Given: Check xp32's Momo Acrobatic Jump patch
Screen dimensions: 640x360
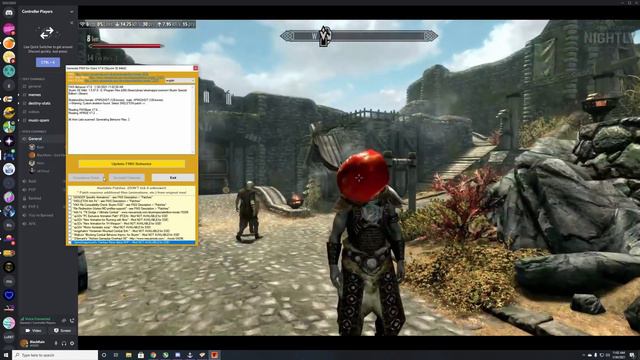Looking at the screenshot, I should click(70, 227).
